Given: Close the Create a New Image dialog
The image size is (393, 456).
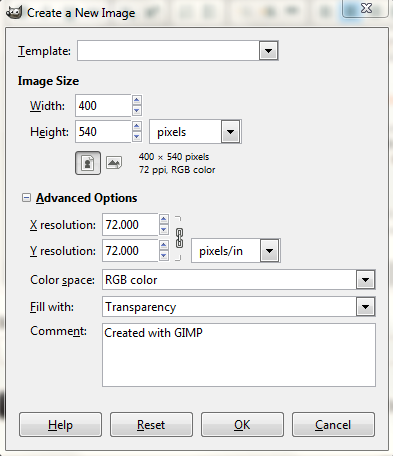Looking at the screenshot, I should click(x=366, y=8).
